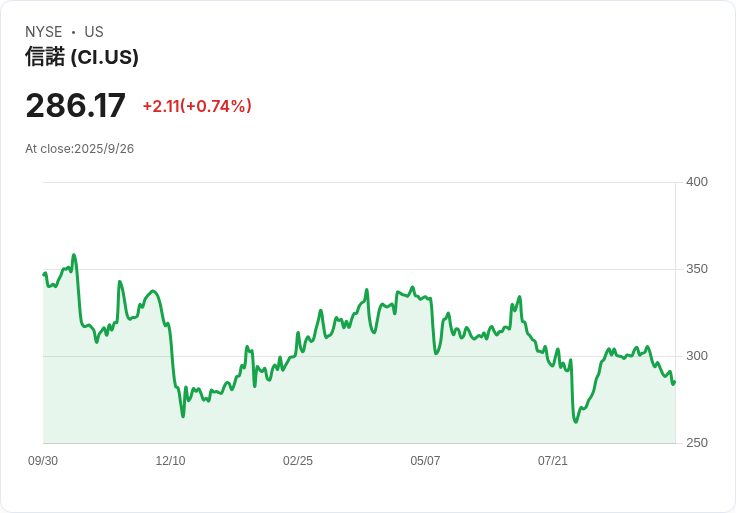Image resolution: width=736 pixels, height=513 pixels.
Task: Click the 300 y-axis label
Action: 697,356
